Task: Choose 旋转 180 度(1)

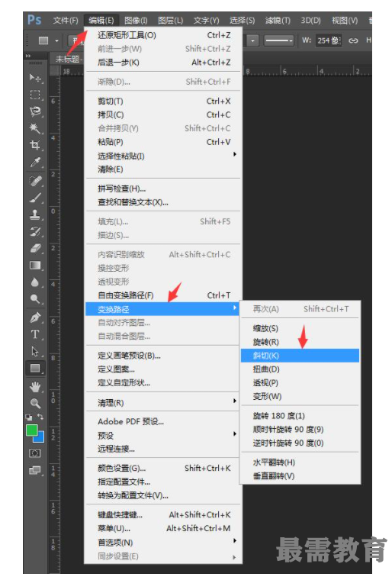Action: click(300, 416)
